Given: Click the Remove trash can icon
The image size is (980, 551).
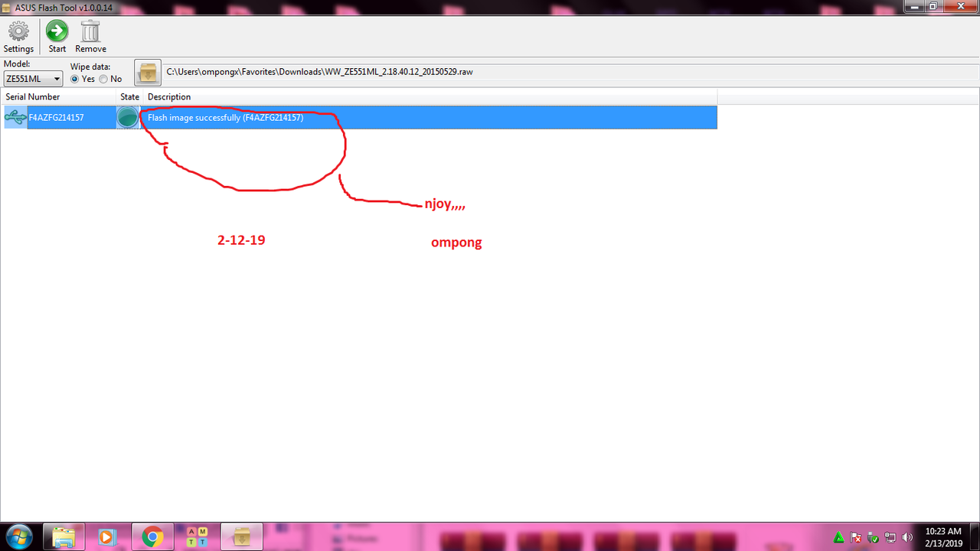Looking at the screenshot, I should coord(90,36).
